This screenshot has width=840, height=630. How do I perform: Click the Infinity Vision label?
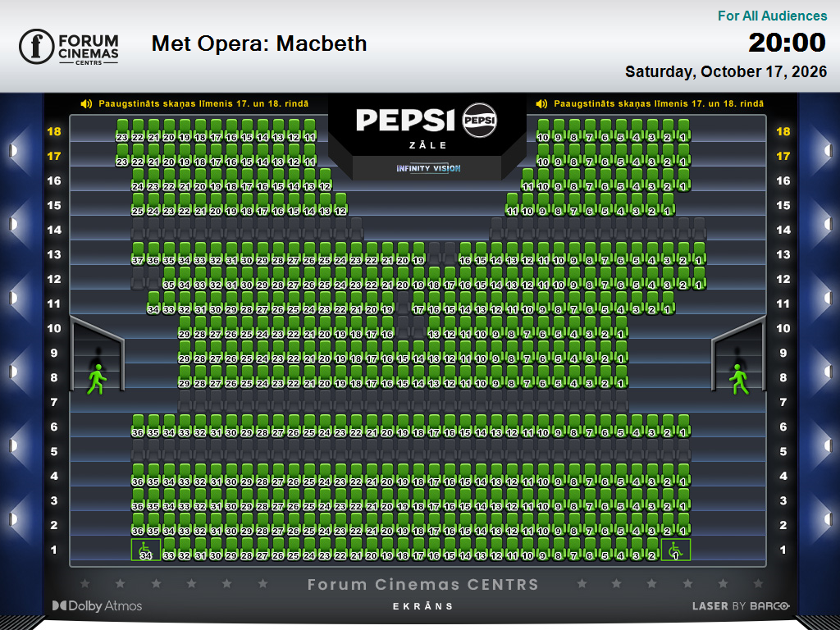click(428, 168)
